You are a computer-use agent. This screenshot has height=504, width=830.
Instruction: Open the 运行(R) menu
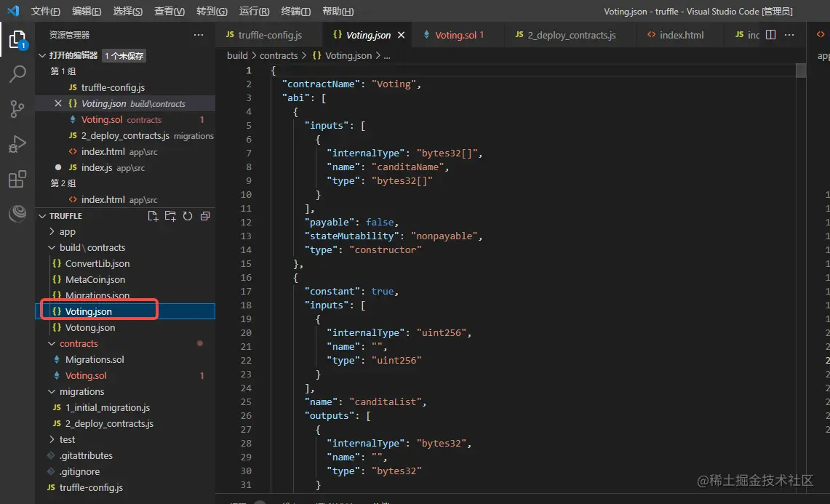point(254,11)
